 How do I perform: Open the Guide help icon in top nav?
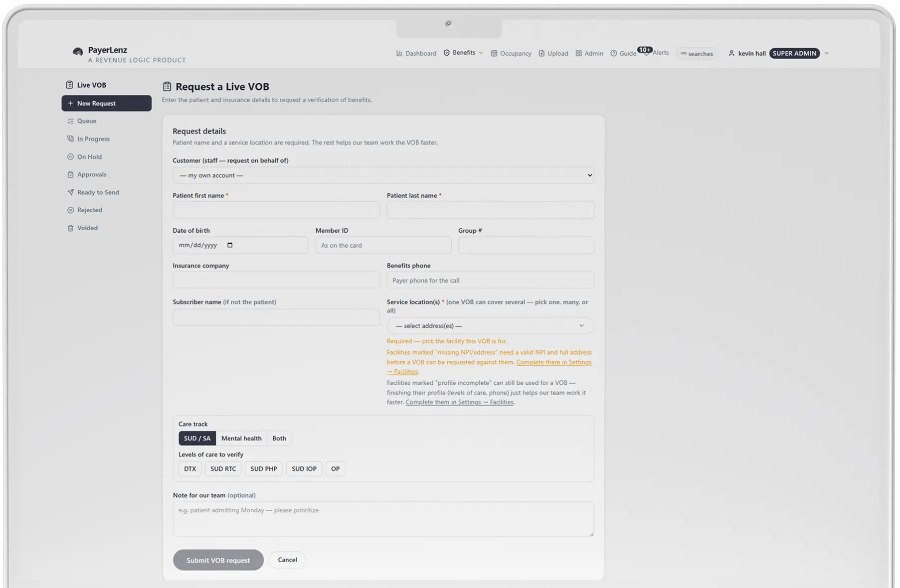pyautogui.click(x=614, y=53)
